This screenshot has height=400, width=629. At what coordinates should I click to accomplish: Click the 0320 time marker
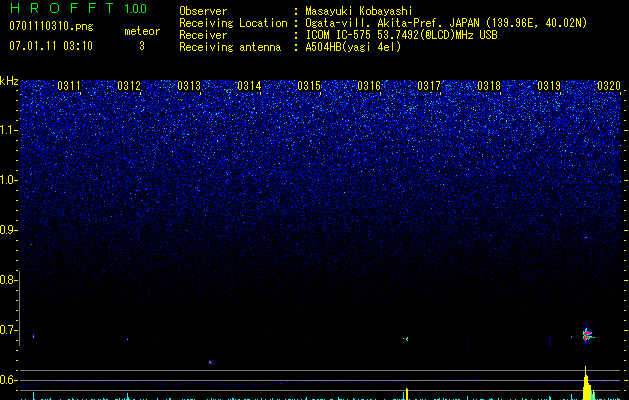point(609,86)
